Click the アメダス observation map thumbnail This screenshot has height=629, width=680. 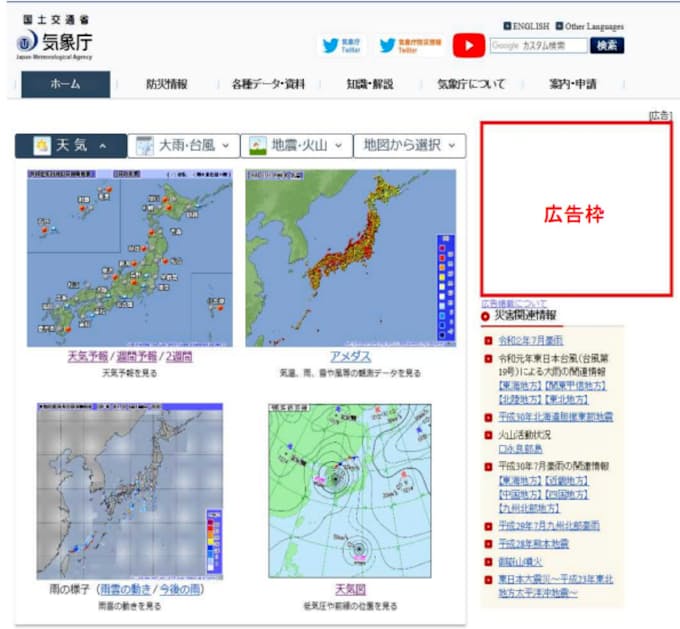click(x=350, y=257)
